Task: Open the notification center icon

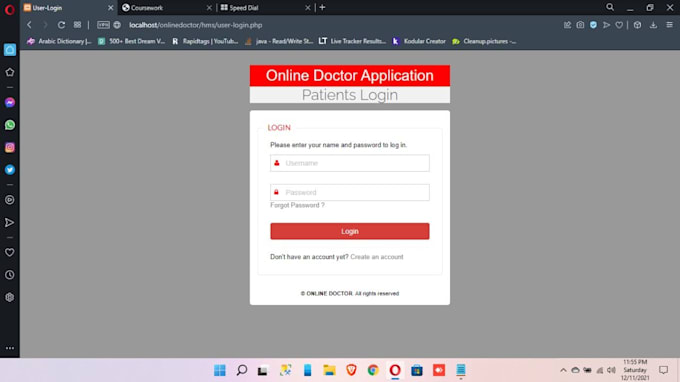Action: coord(664,370)
